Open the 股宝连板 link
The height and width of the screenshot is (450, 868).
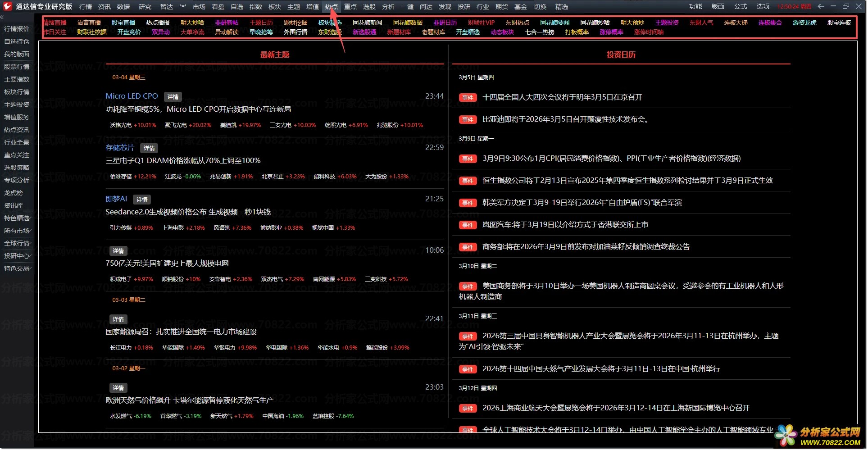click(839, 23)
